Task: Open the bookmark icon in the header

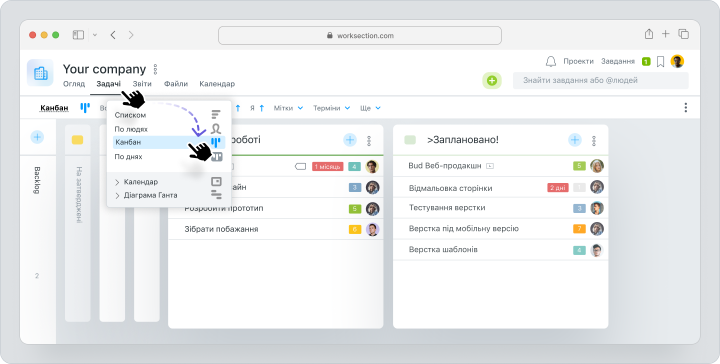Action: (660, 62)
